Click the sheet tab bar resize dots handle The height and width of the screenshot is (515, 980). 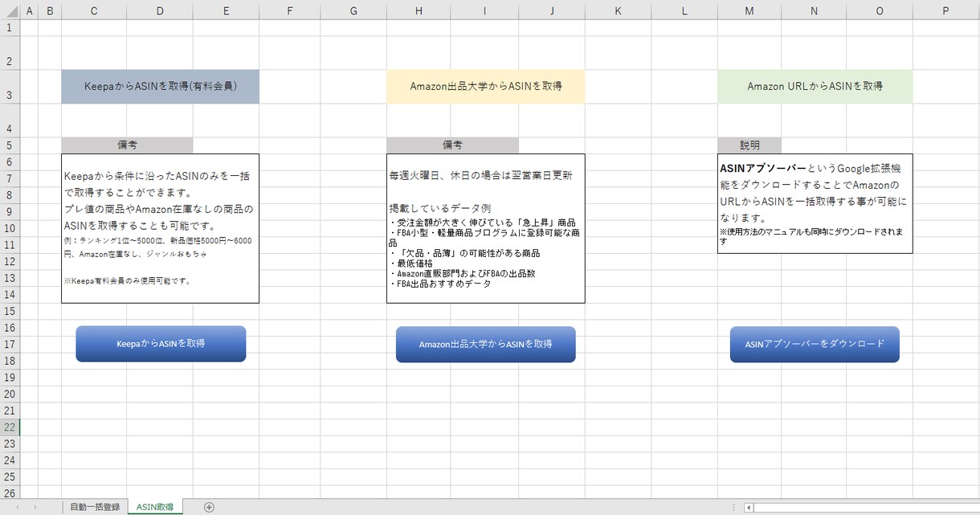(733, 507)
